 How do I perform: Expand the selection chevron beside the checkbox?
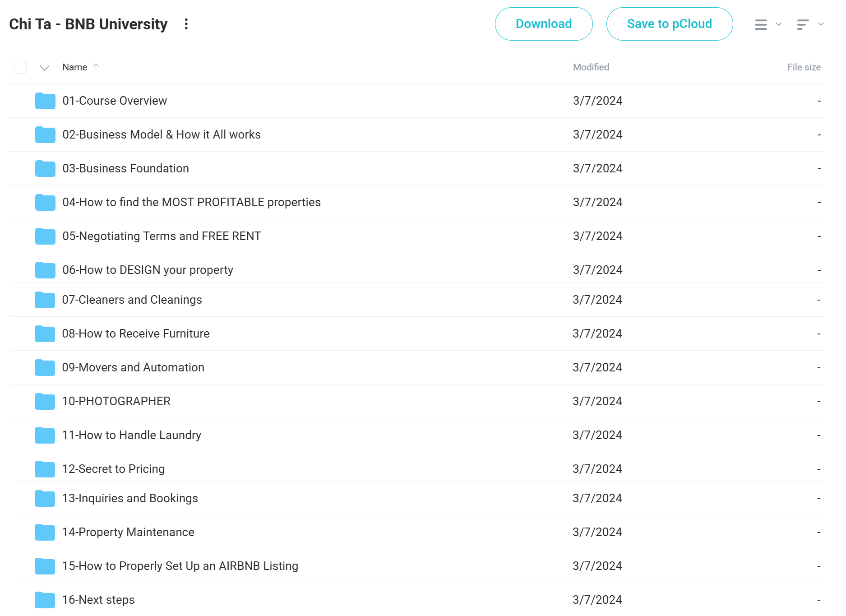[44, 68]
